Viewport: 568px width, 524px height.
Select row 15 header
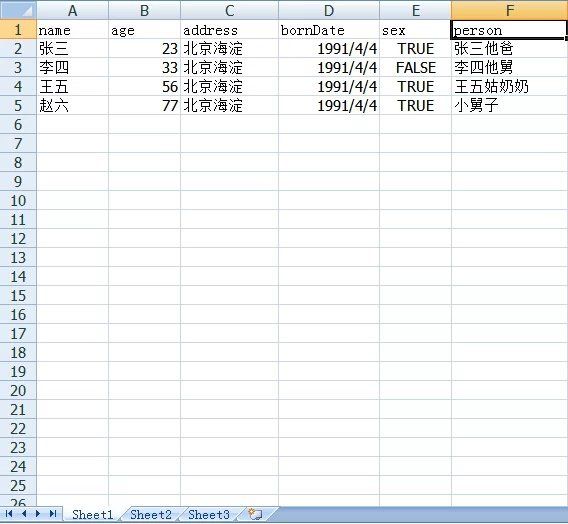pyautogui.click(x=18, y=295)
